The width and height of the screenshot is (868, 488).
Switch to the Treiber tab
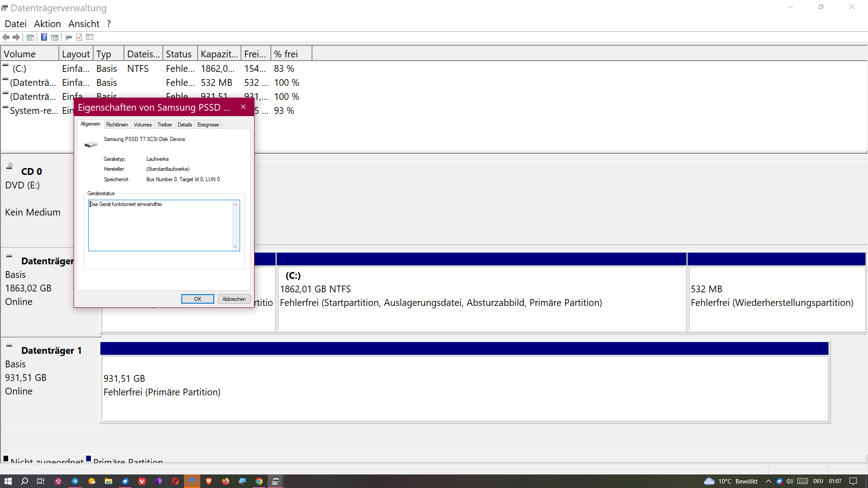[x=165, y=125]
